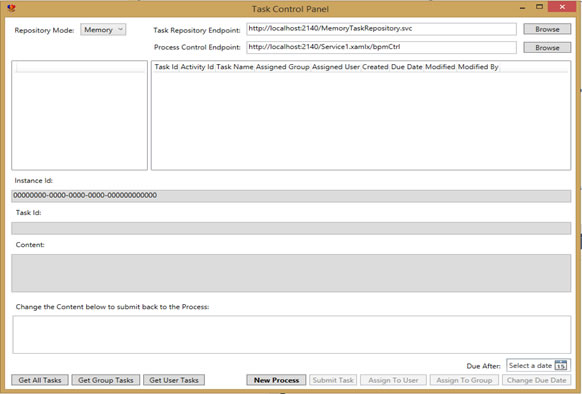
Task: Click the greyed Task Id field
Action: pyautogui.click(x=291, y=228)
